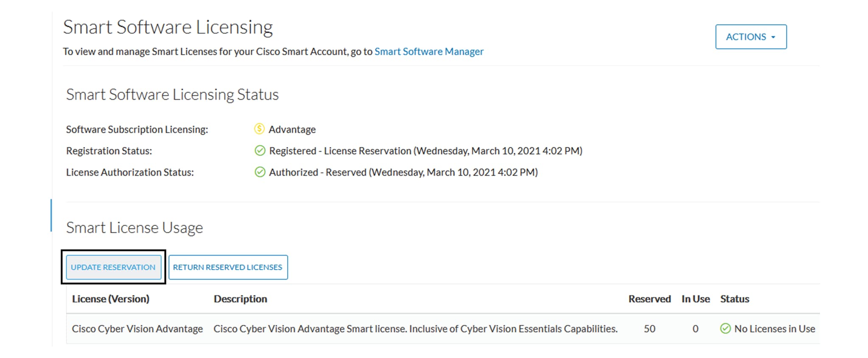Select the In Use column header

(x=695, y=299)
